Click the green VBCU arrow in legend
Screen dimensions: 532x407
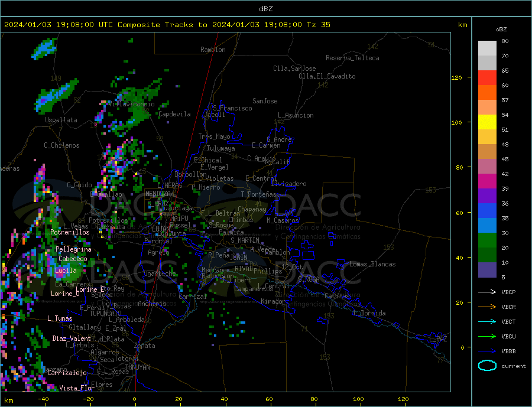tap(487, 337)
